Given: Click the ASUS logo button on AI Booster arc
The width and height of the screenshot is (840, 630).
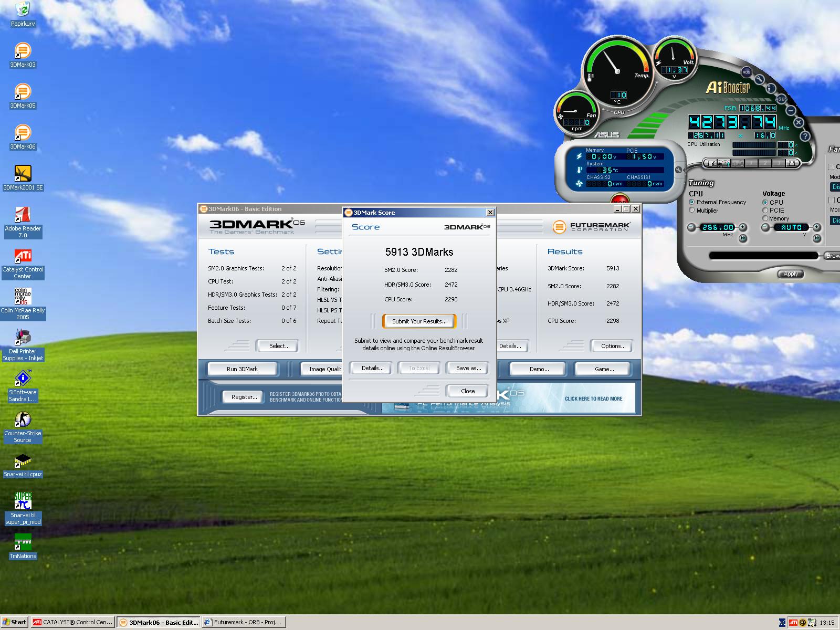Looking at the screenshot, I should pyautogui.click(x=781, y=99).
